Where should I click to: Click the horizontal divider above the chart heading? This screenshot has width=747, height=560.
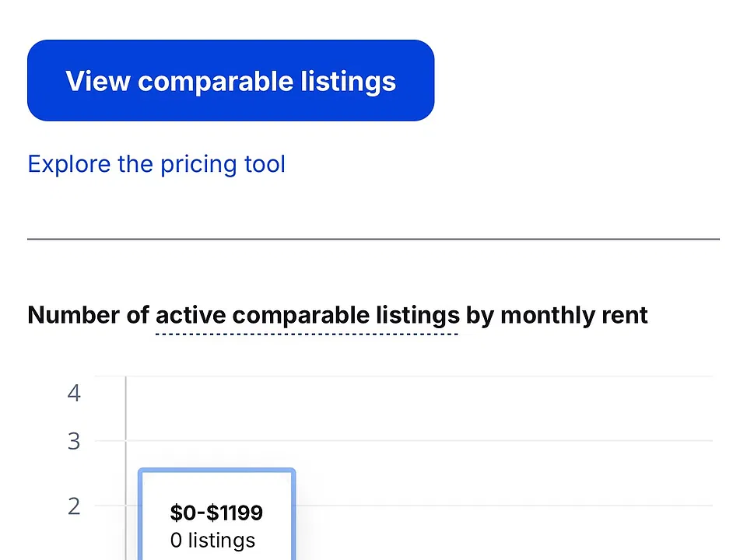[373, 239]
